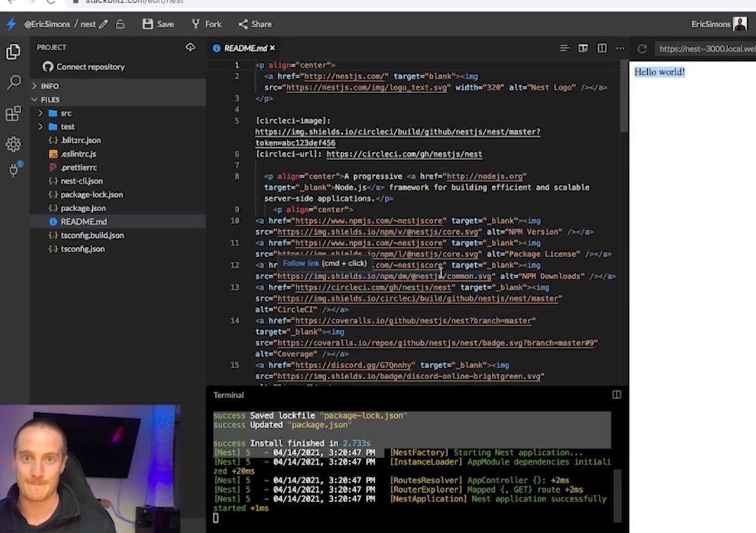Expand the test folder
756x533 pixels.
[x=118, y=127]
